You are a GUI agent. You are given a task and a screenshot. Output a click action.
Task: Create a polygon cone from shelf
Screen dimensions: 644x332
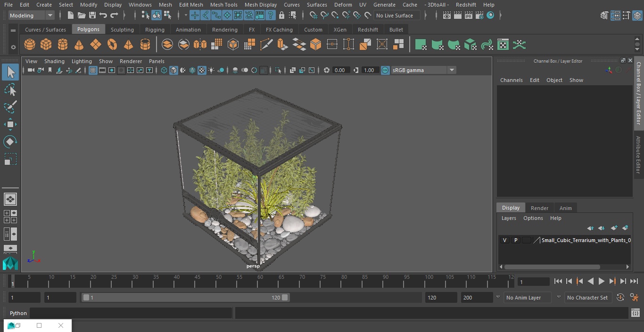pyautogui.click(x=79, y=45)
